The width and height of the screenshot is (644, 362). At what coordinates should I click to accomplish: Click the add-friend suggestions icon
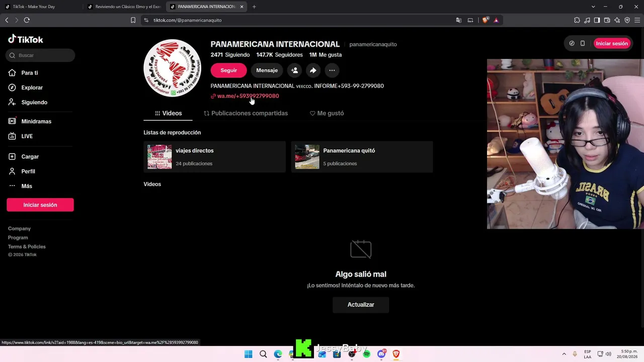coord(294,70)
